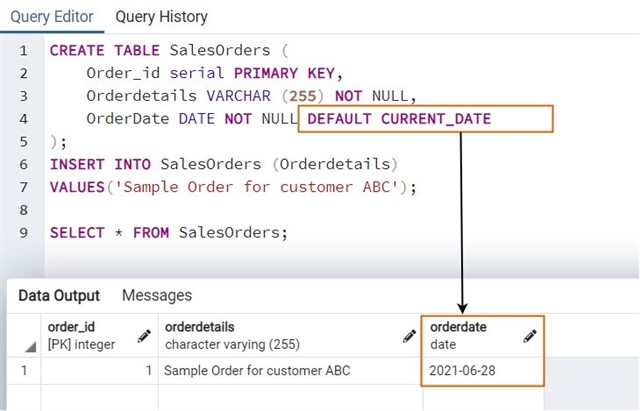Select the orderdate column header

[483, 335]
